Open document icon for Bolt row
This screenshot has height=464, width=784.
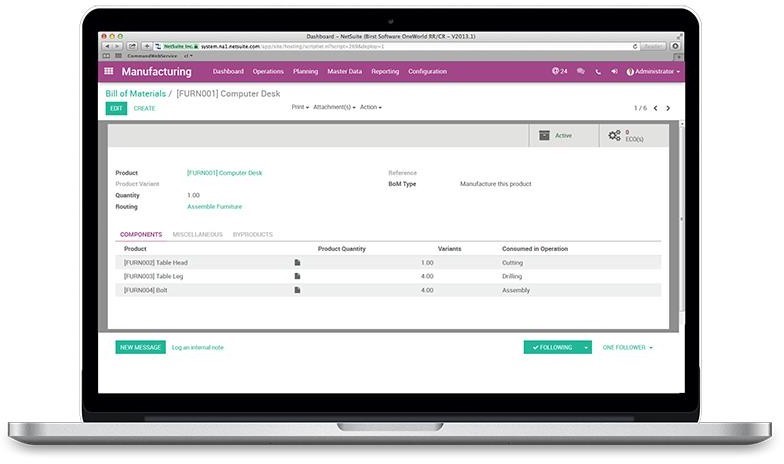point(297,290)
